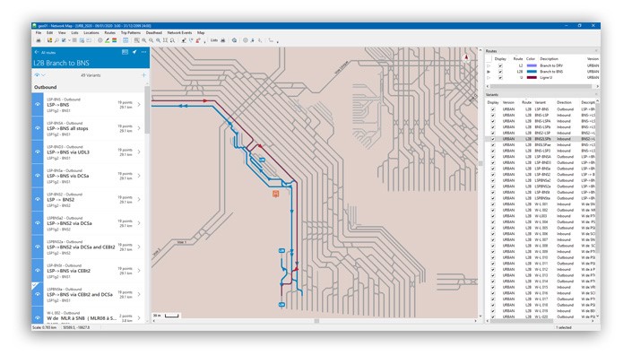Toggle visibility eye for LSP->BNS2 via DCSa
Screen dimensions: 632x364
click(38, 223)
